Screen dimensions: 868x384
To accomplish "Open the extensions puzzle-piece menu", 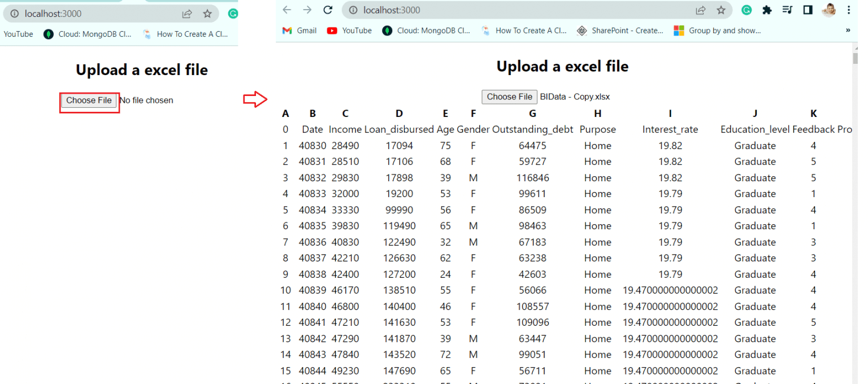I will (767, 10).
